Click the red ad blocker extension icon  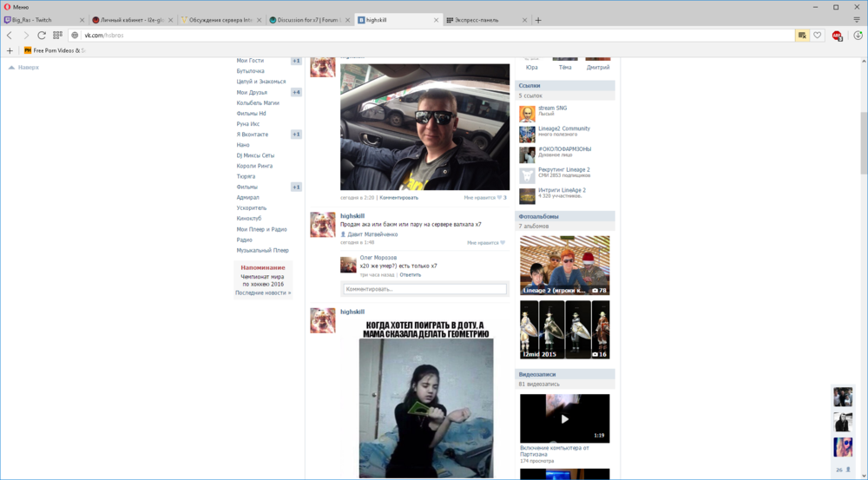[837, 36]
